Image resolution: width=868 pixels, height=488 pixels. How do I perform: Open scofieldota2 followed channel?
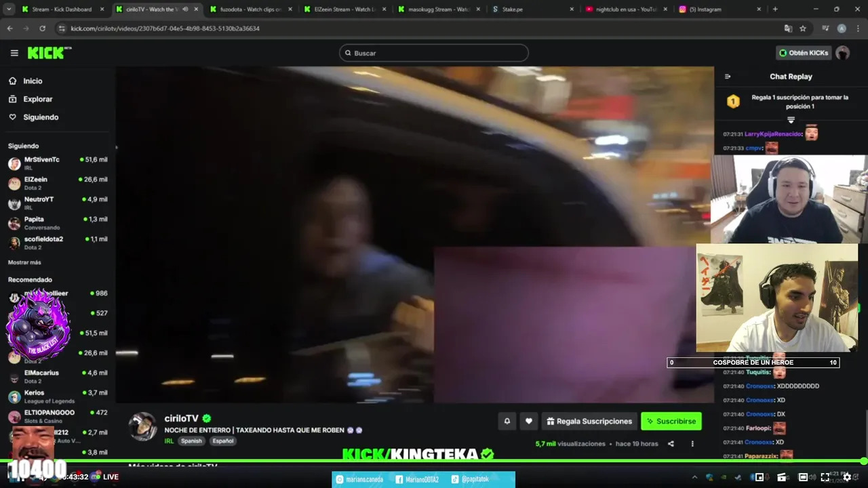point(58,242)
